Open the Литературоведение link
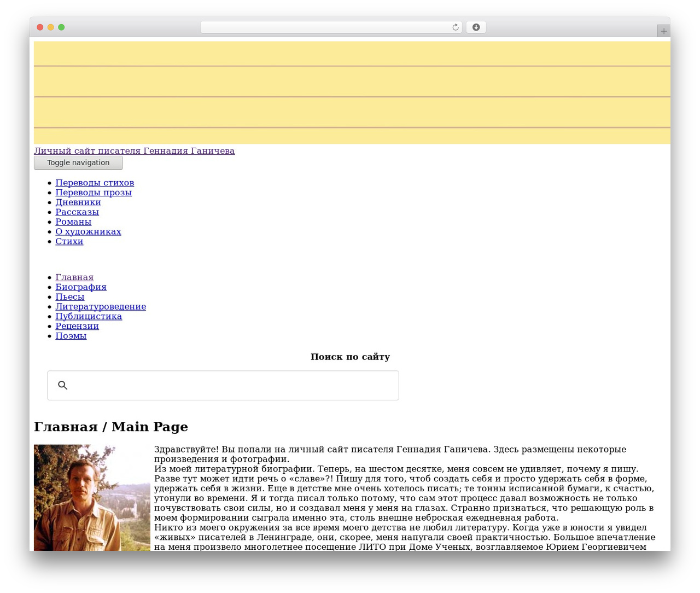 pyautogui.click(x=101, y=307)
